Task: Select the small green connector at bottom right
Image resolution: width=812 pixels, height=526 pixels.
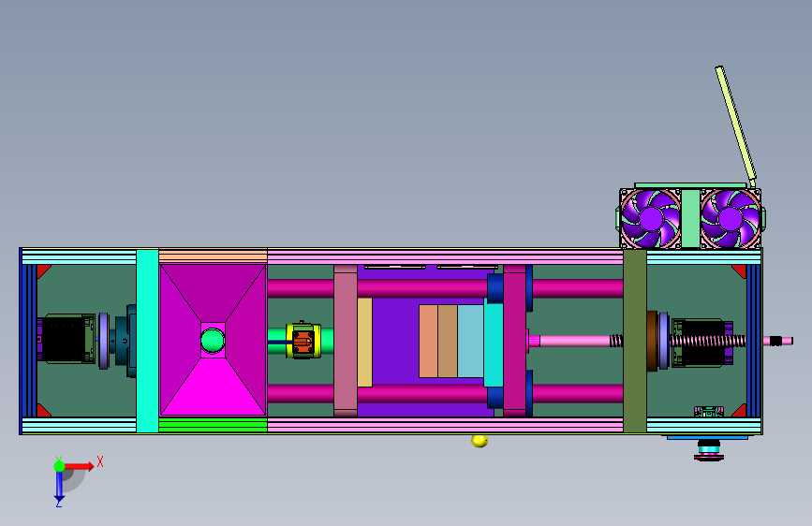Action: [708, 412]
